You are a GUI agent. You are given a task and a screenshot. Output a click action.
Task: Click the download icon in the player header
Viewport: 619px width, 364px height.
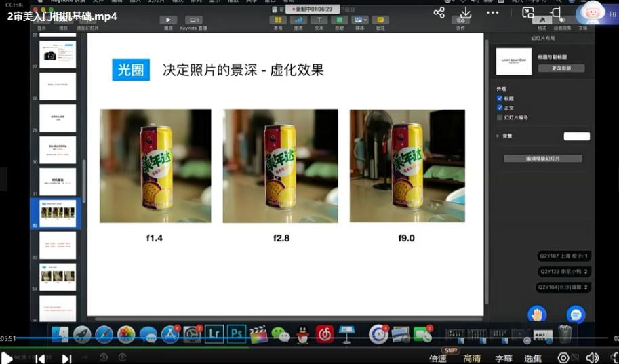466,12
